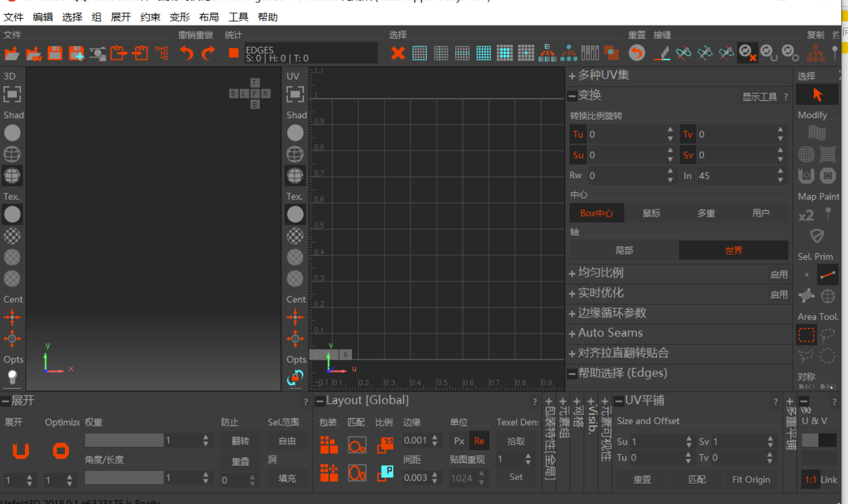The image size is (848, 504).
Task: Click the light bulb options icon
Action: point(12,377)
